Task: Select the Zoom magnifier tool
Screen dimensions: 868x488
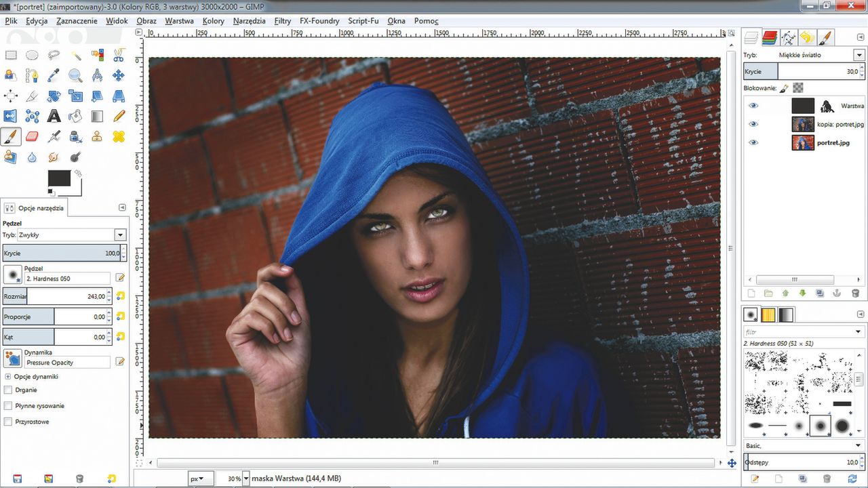Action: [75, 76]
